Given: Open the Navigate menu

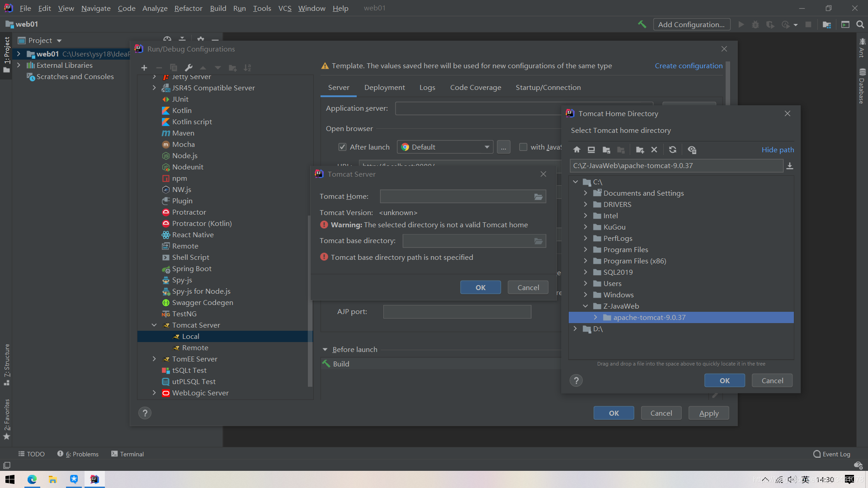Looking at the screenshot, I should pyautogui.click(x=96, y=8).
